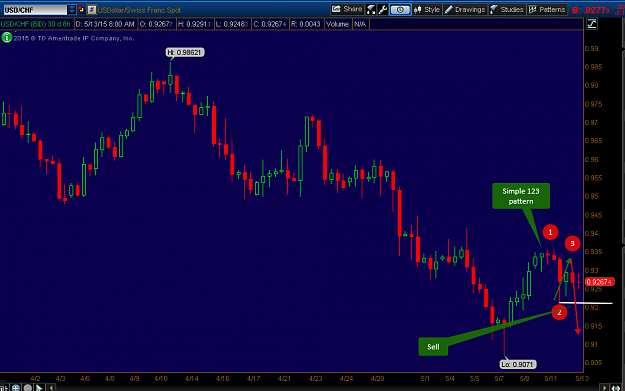Viewport: 625px width, 391px height.
Task: Click the zoom-in plus icon at bottom
Action: pyautogui.click(x=16, y=387)
